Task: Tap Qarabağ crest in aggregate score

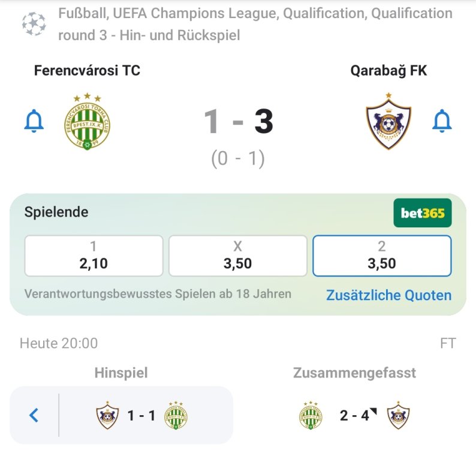Action: (x=398, y=415)
